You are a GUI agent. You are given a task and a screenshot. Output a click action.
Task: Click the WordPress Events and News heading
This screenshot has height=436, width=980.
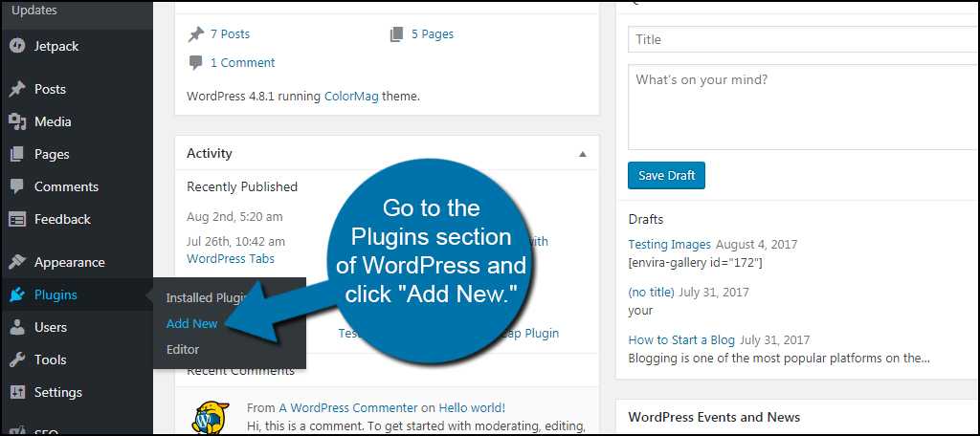coord(714,417)
